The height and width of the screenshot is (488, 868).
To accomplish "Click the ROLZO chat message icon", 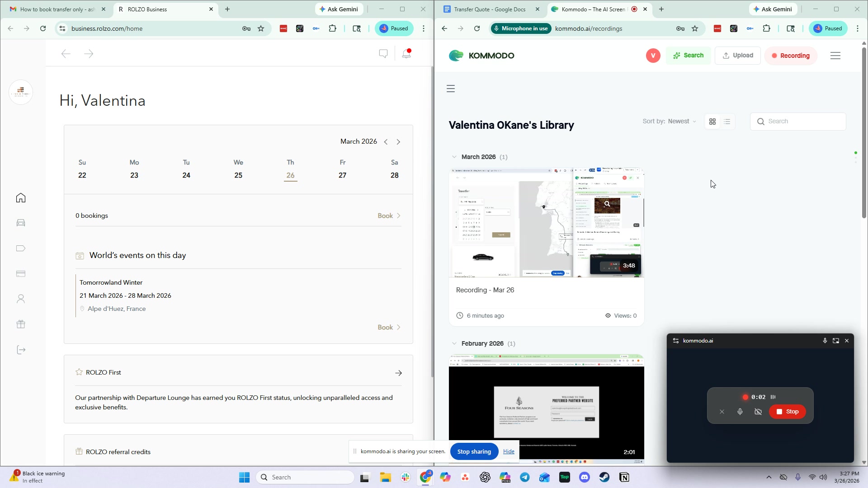I will tap(383, 54).
